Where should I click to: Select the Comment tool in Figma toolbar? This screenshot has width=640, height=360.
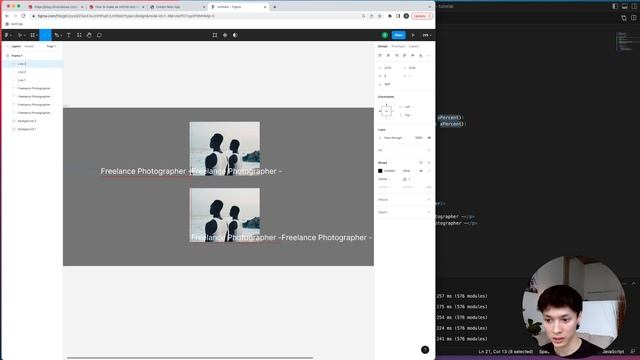coord(99,35)
